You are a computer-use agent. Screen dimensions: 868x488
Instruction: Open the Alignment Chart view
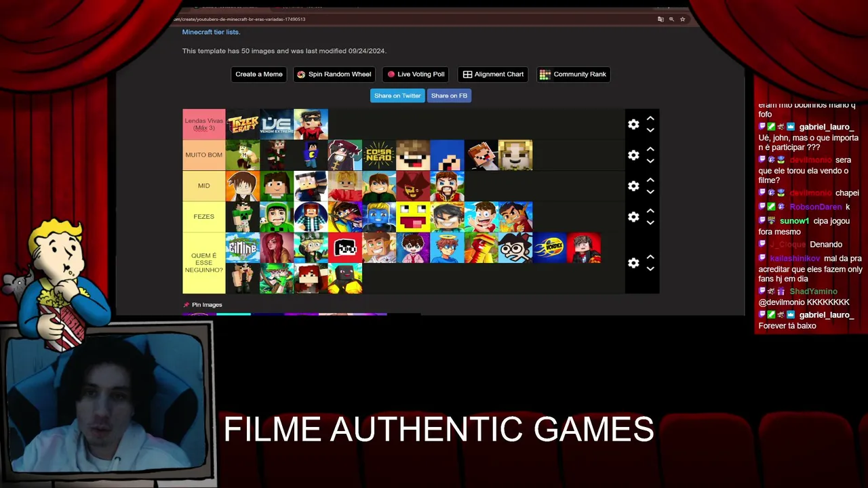coord(493,75)
